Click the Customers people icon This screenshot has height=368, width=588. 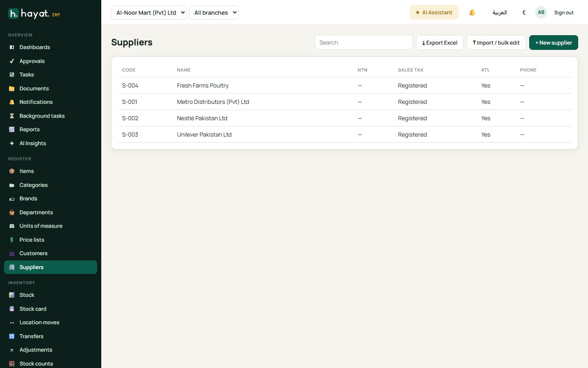click(x=12, y=254)
